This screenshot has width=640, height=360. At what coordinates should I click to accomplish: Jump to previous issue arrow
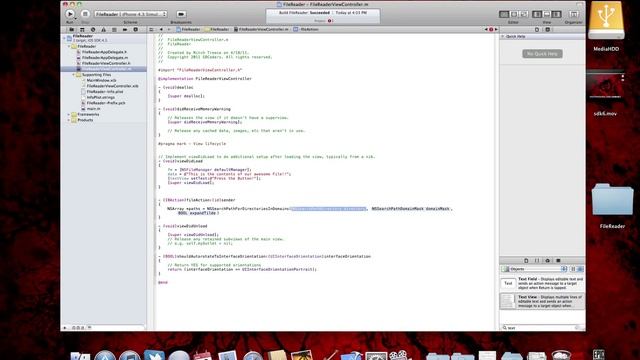point(486,29)
